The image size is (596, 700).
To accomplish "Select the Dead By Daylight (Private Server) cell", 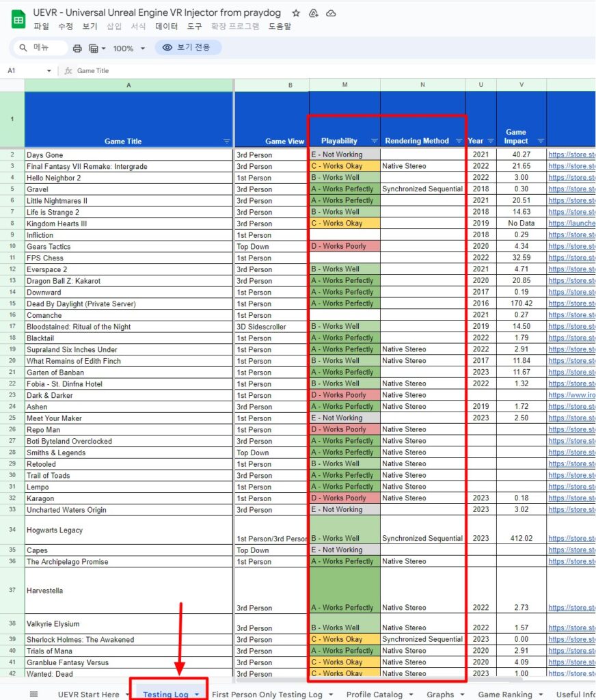I will coord(128,304).
